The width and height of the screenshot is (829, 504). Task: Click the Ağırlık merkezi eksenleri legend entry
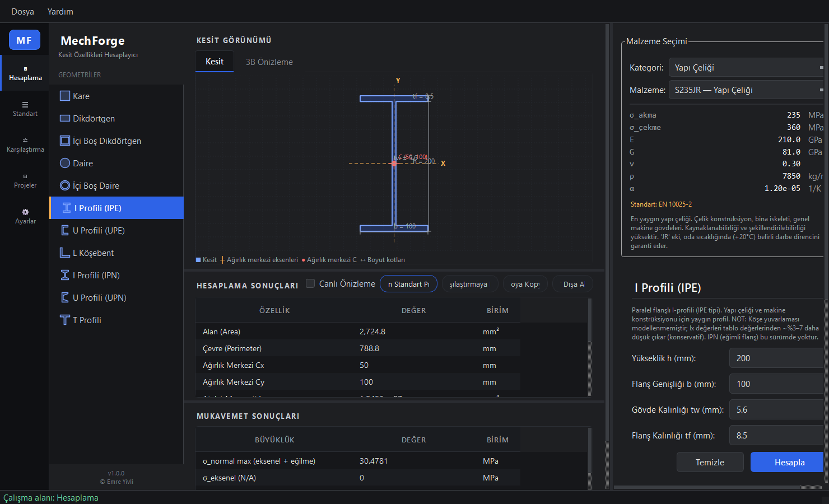pyautogui.click(x=259, y=260)
